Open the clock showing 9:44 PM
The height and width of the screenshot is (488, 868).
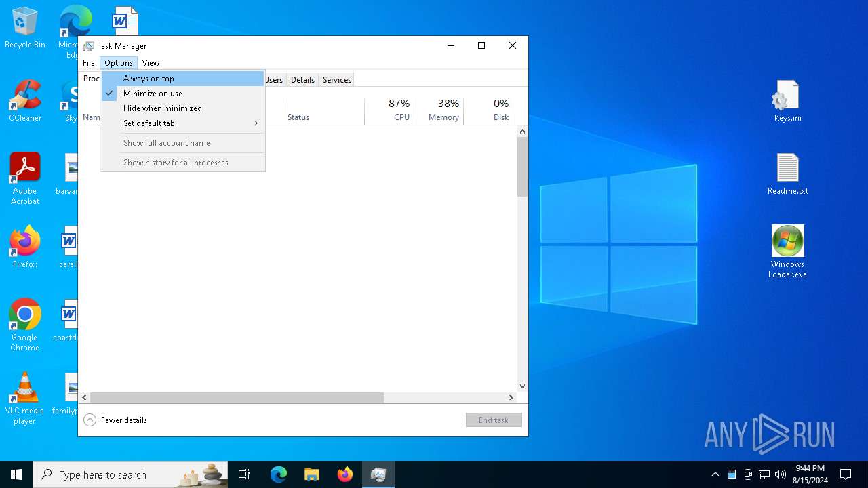(810, 474)
